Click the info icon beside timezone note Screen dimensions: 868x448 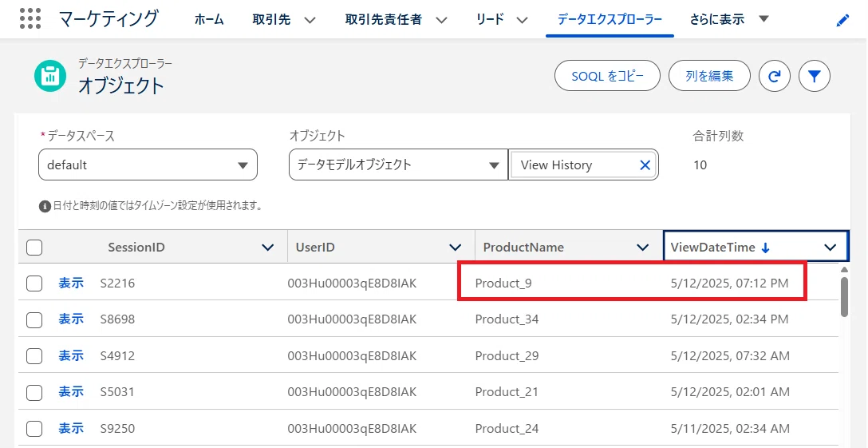tap(45, 206)
